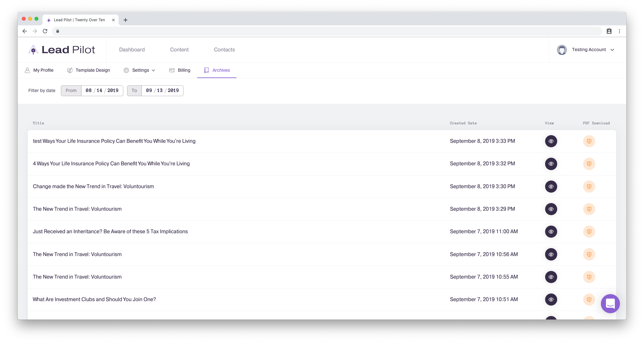Click the Lead Pilot logo
The height and width of the screenshot is (343, 644).
(62, 50)
